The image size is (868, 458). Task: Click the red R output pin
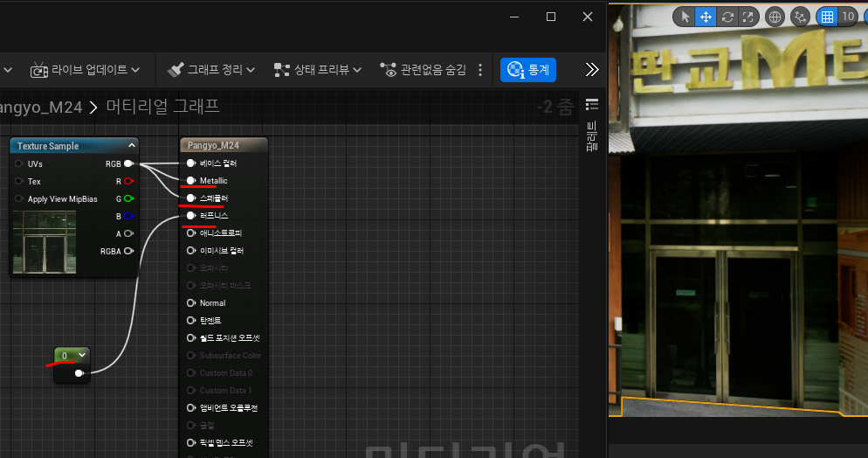click(128, 181)
